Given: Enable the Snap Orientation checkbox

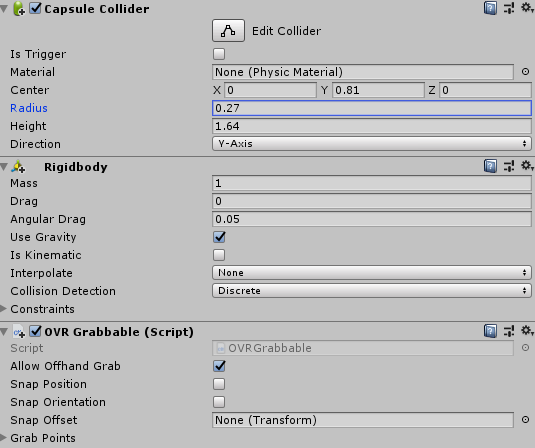Looking at the screenshot, I should click(219, 402).
